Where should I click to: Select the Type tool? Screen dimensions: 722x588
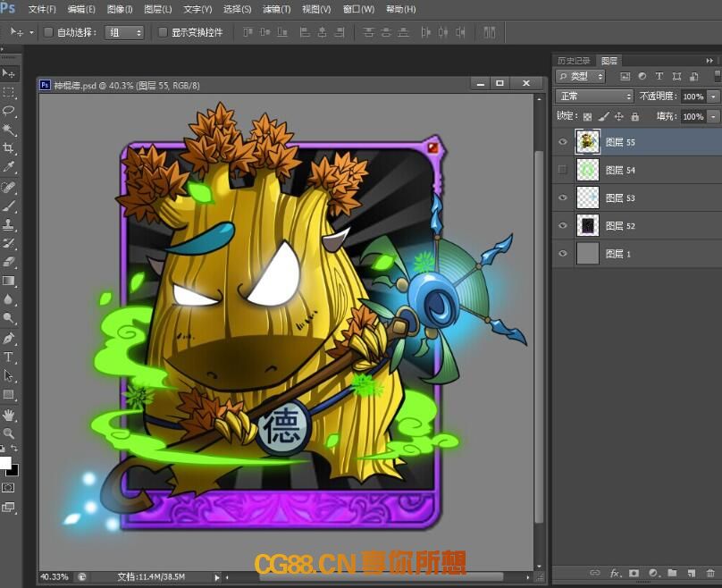[x=8, y=357]
